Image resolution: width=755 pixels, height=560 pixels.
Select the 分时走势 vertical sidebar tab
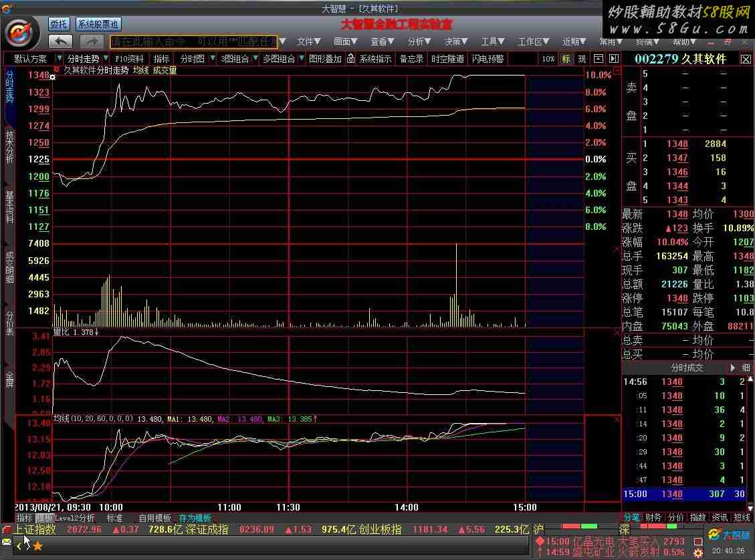[x=9, y=87]
